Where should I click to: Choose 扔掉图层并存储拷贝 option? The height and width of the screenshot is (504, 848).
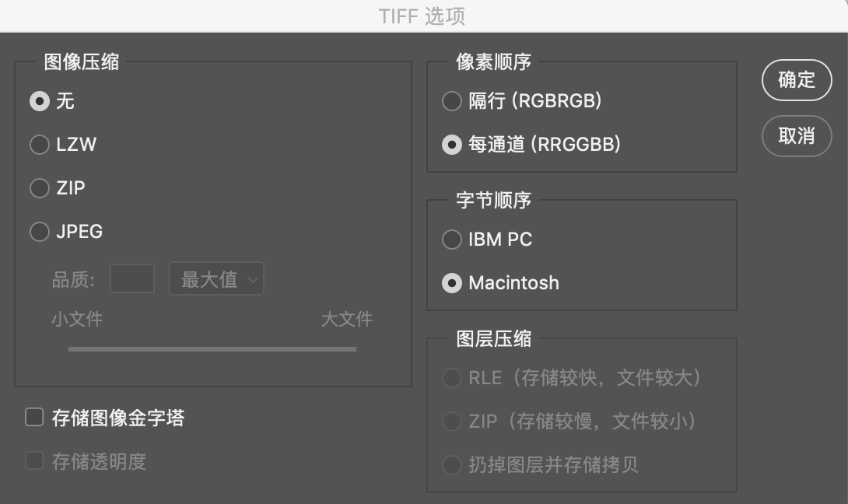[x=451, y=465]
